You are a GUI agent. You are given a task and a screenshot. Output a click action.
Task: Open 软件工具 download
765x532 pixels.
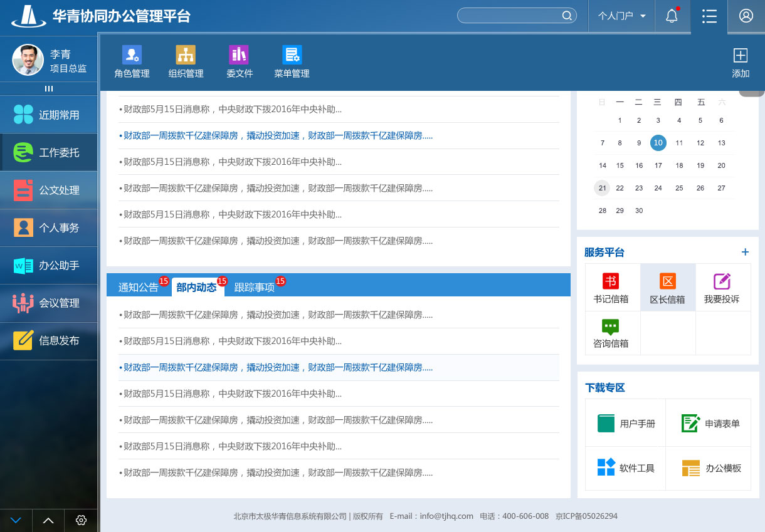(625, 467)
